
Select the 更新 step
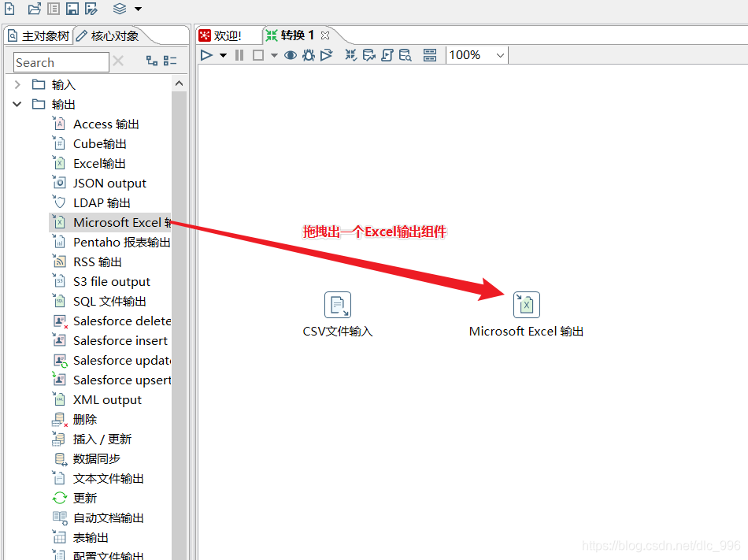pyautogui.click(x=75, y=498)
